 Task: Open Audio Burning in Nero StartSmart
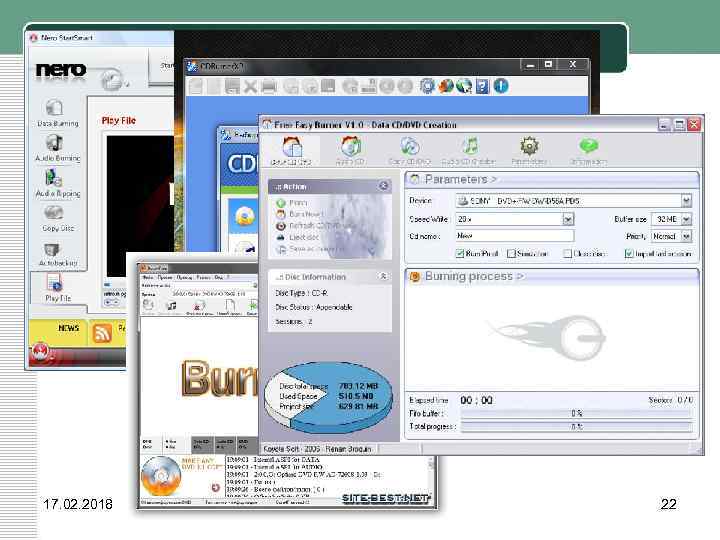coord(57,148)
